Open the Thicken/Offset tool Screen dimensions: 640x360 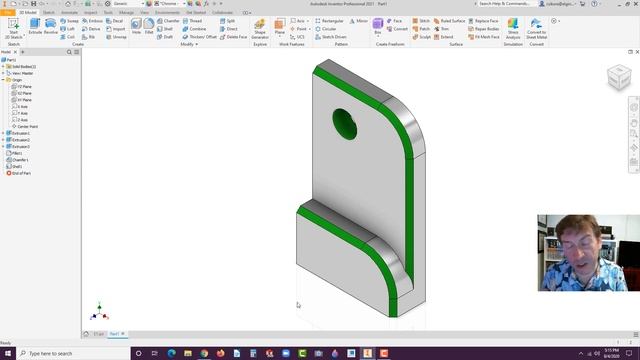[200, 37]
